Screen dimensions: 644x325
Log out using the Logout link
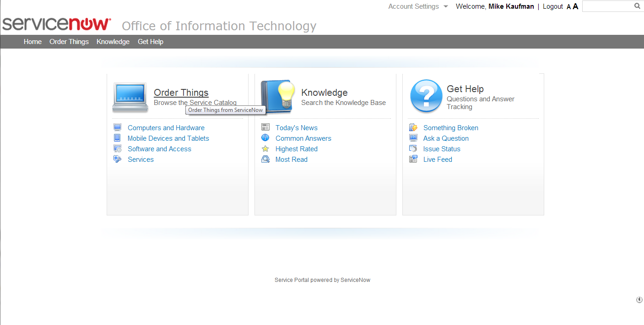[553, 6]
